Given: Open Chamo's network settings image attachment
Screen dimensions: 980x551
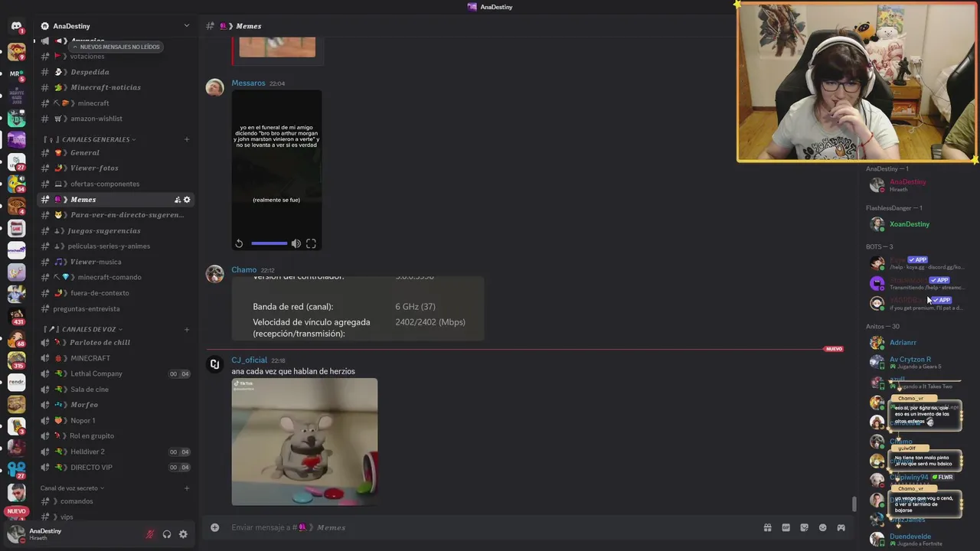Looking at the screenshot, I should 358,308.
